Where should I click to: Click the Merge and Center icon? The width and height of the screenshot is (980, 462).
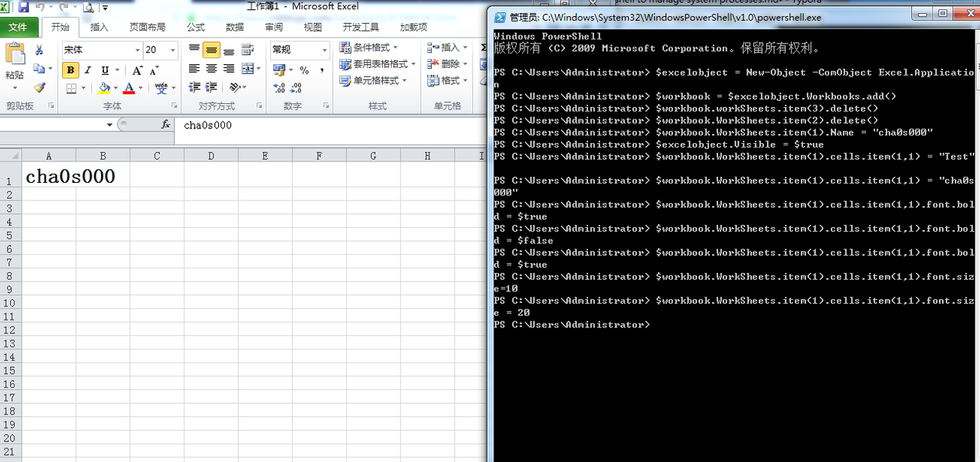(247, 70)
